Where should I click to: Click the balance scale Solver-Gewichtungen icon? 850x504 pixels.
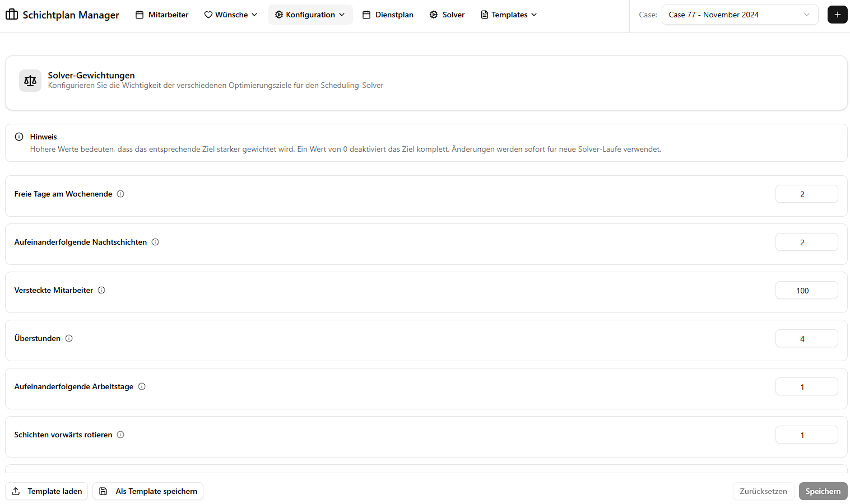click(30, 81)
